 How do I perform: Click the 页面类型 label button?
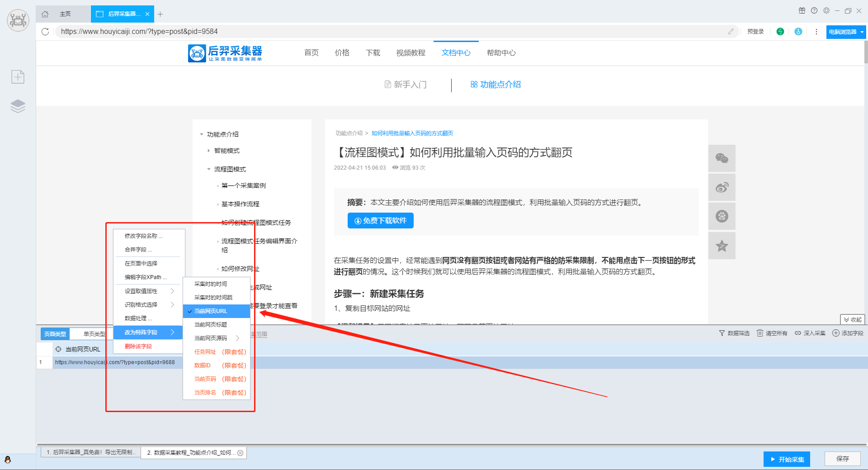55,334
